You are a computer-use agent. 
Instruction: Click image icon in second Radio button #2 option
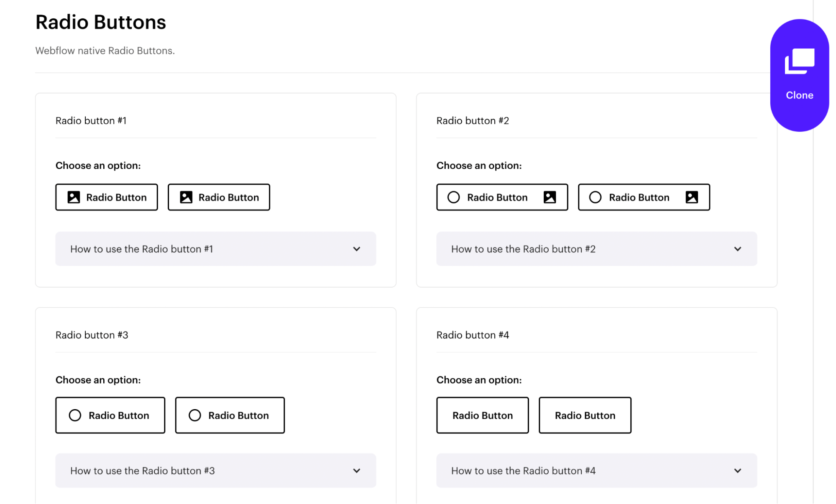click(x=692, y=197)
